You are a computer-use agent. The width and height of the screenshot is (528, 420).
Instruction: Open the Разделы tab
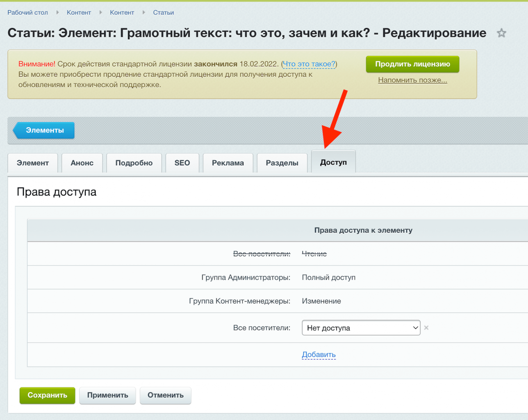282,163
